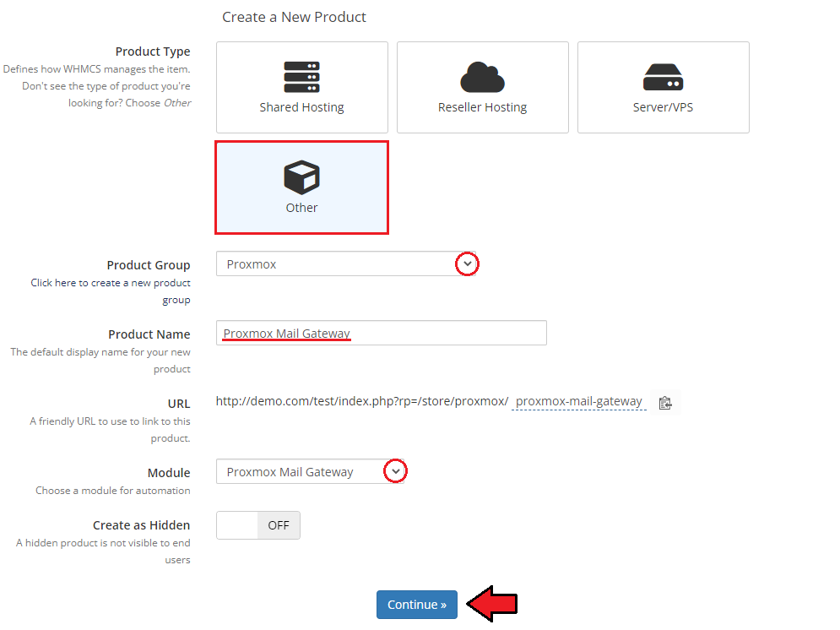
Task: Toggle the Create as Hidden switch
Action: point(258,525)
